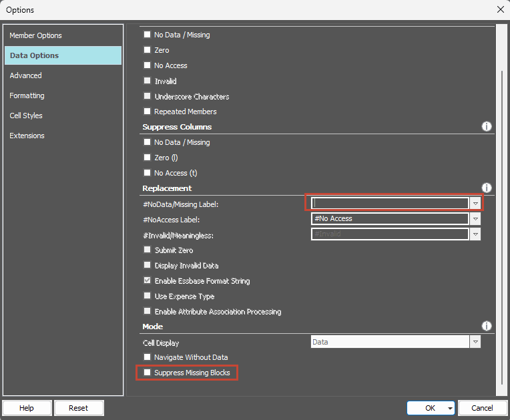This screenshot has width=510, height=420.
Task: Switch to Advanced tab
Action: coord(63,75)
